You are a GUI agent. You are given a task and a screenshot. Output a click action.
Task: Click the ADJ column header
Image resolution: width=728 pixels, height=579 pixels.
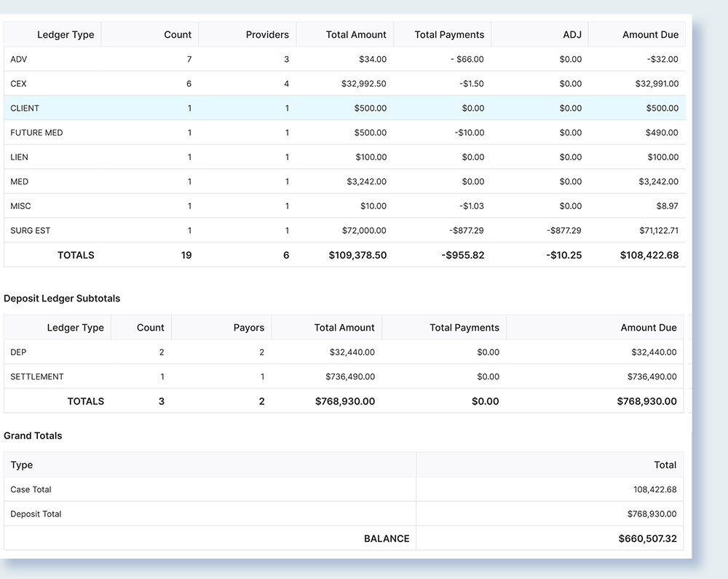coord(571,34)
